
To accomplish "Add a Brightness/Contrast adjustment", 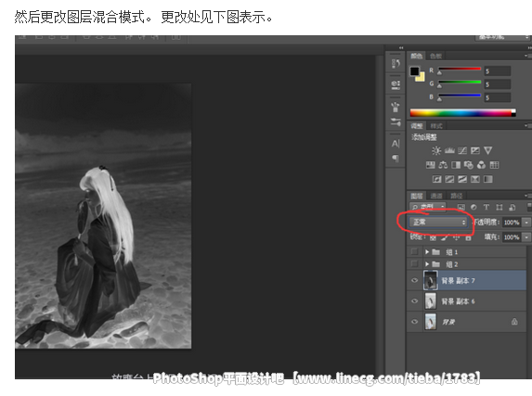I will coord(436,150).
